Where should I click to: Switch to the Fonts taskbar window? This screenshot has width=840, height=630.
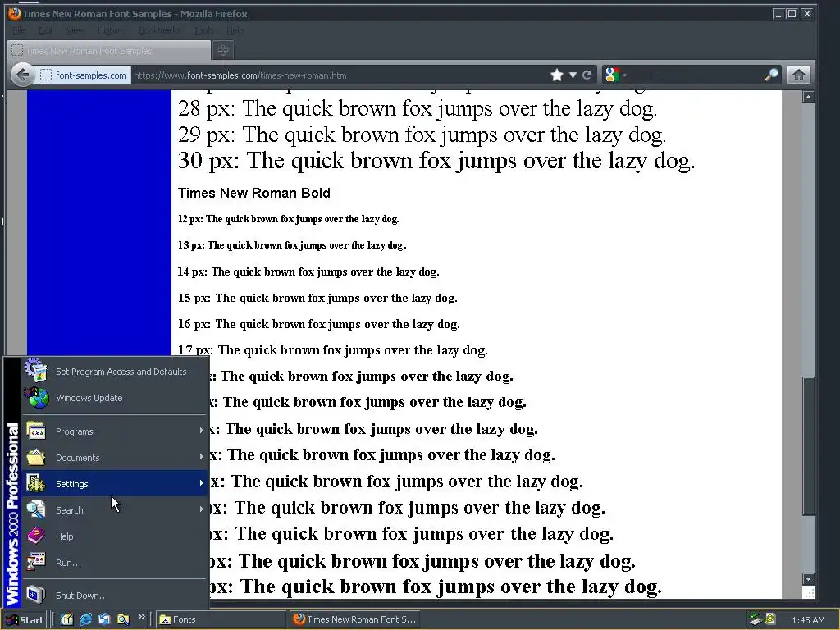tap(220, 619)
